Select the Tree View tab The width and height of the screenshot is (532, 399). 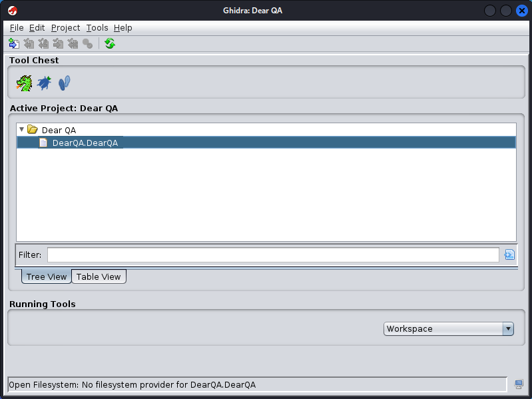coord(47,276)
